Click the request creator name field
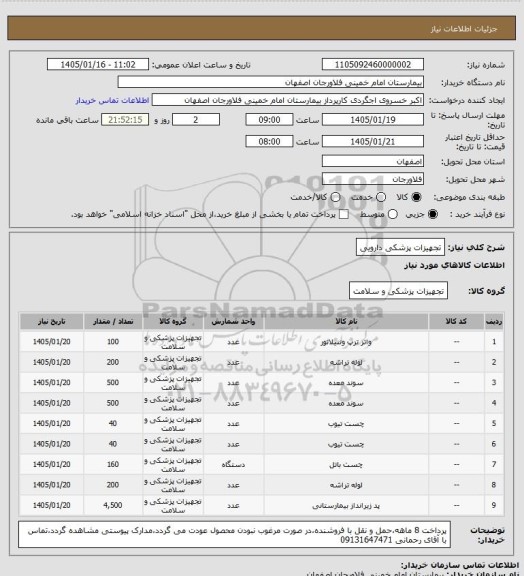 coord(288,100)
